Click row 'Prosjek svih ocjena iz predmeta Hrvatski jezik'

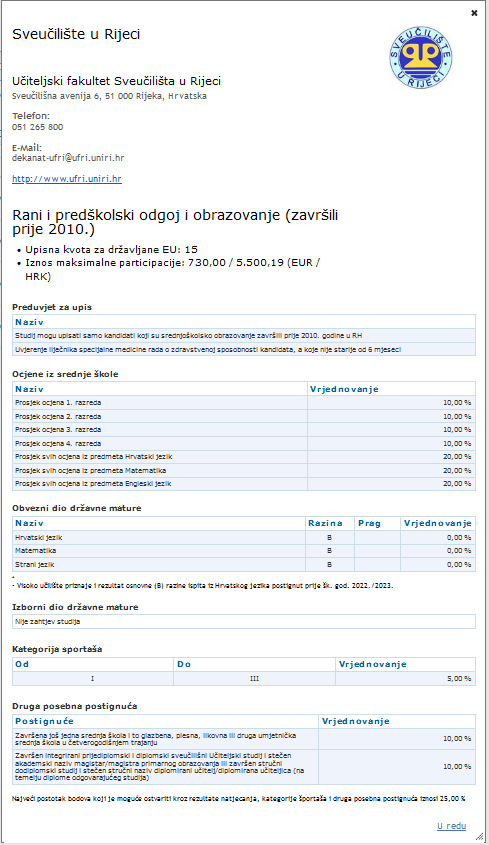244,456
